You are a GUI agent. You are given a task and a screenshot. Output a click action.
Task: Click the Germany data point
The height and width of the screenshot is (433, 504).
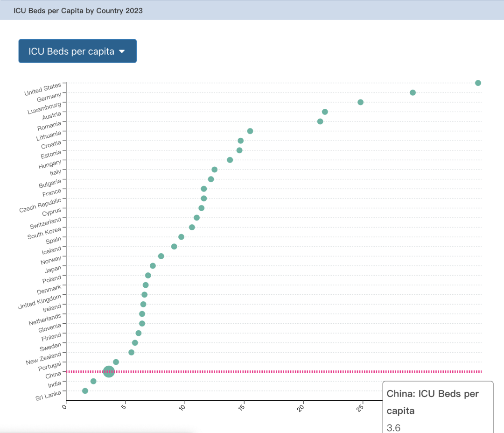coord(413,92)
